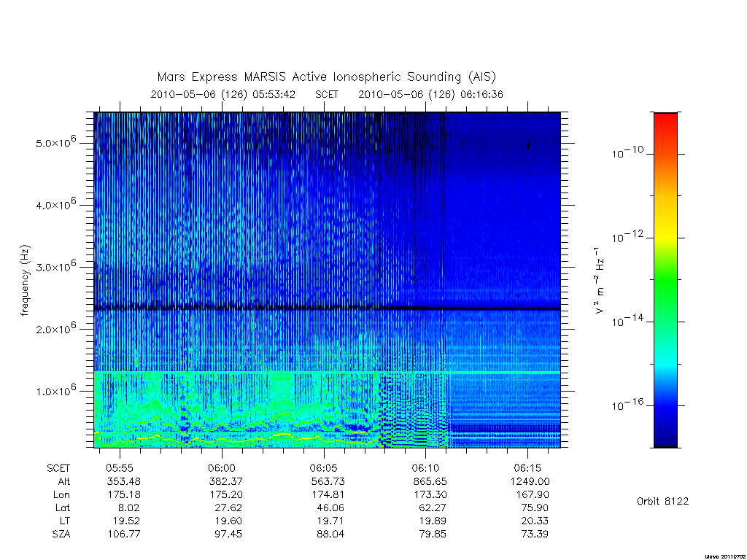747x560 pixels.
Task: Click the '1.0×10⁶' frequency tick label
Action: (55, 391)
